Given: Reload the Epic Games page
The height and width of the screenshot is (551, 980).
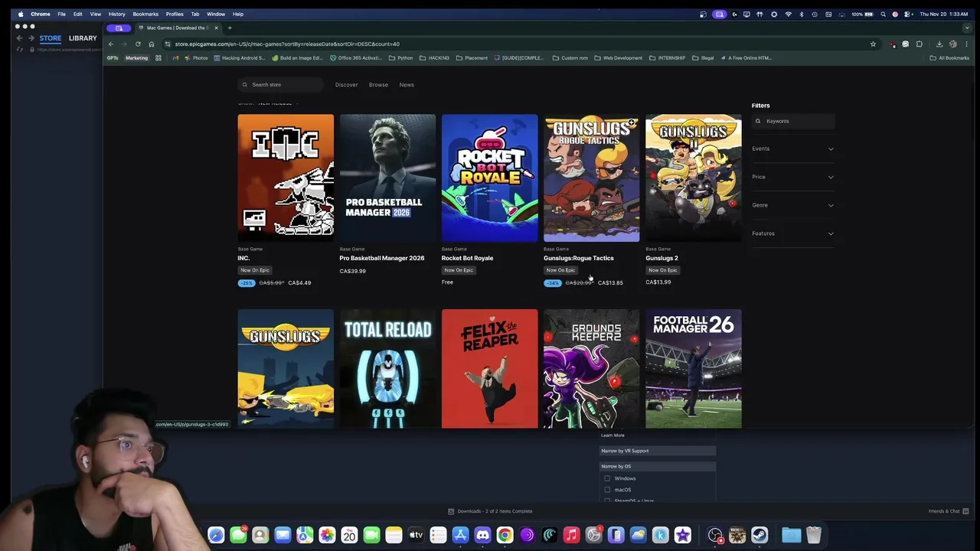Looking at the screenshot, I should (x=138, y=44).
